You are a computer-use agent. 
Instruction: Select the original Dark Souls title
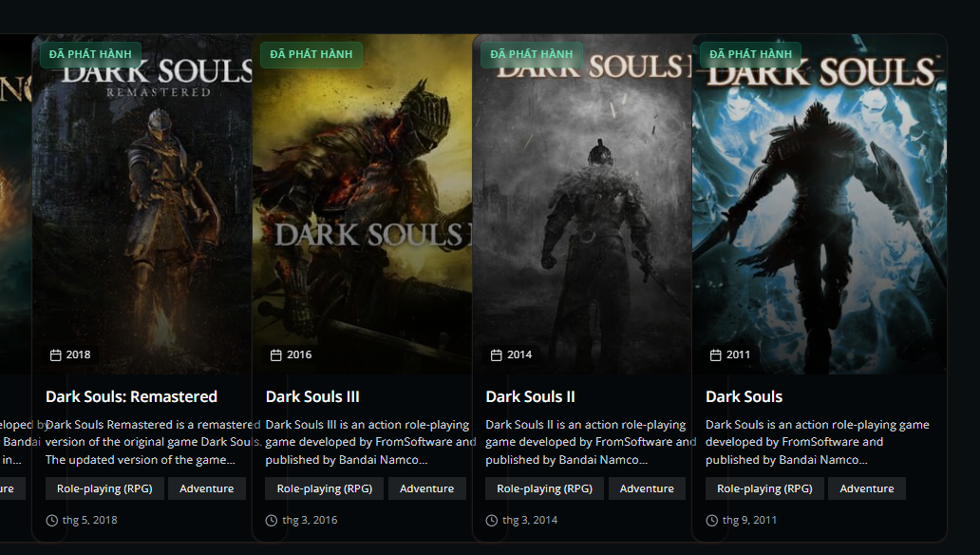(x=744, y=396)
